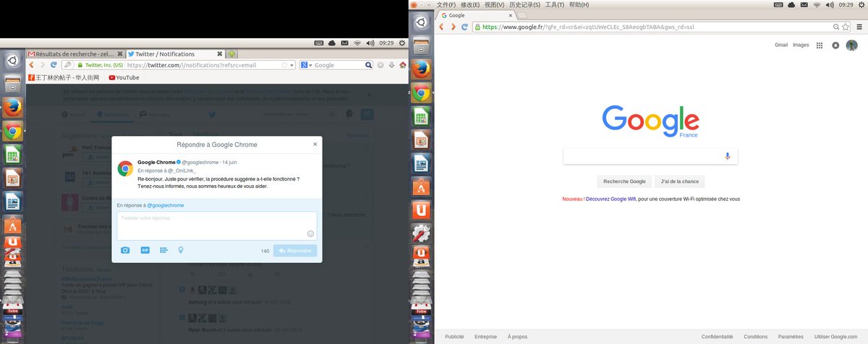Open the Chrome hamburger menu
Screen dimensions: 868x344
[x=858, y=27]
